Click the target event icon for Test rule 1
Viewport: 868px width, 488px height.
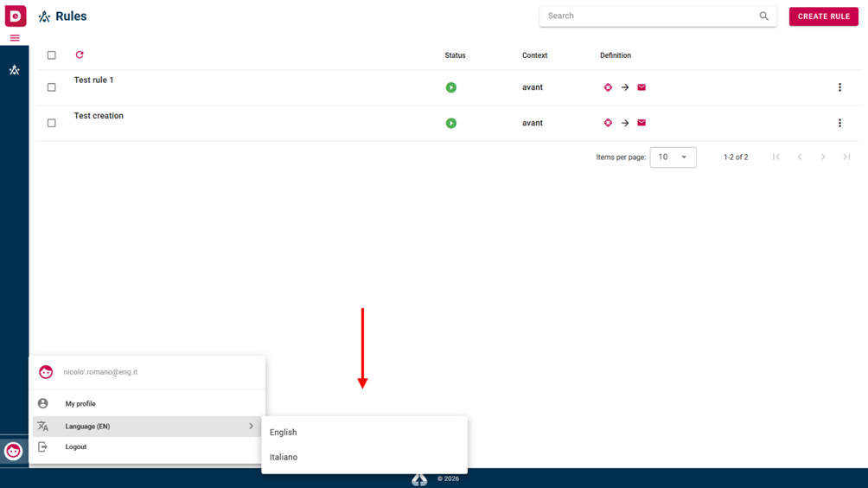(x=608, y=87)
